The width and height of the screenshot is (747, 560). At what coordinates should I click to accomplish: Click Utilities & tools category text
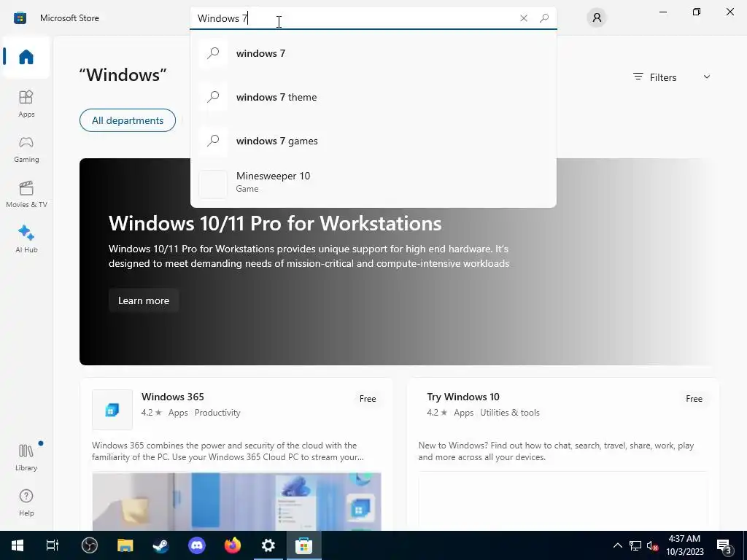(x=510, y=413)
